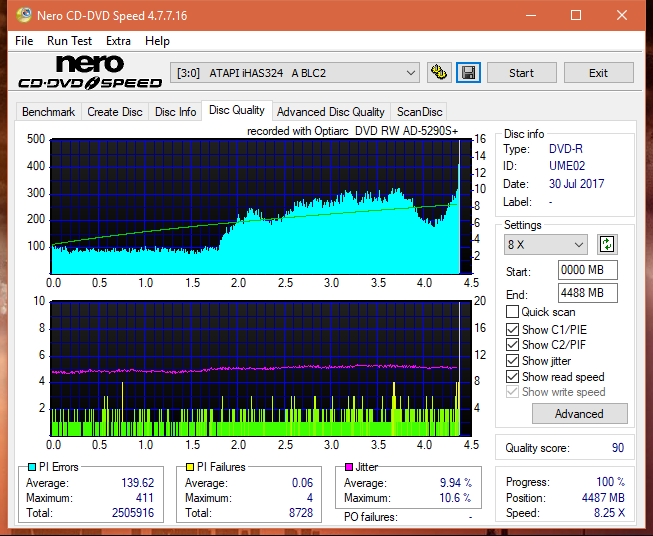Click the Position value 4487 MB
Image resolution: width=653 pixels, height=536 pixels.
[603, 498]
